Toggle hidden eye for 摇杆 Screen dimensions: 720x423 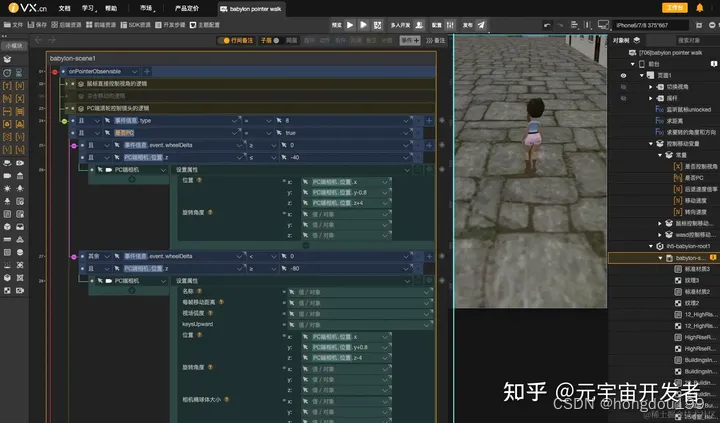pyautogui.click(x=623, y=98)
